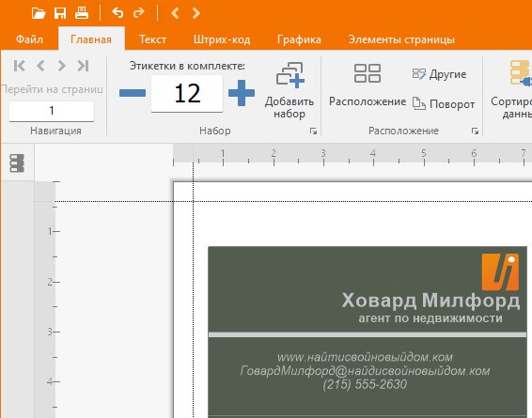Expand Расположение group dialog launcher

pos(475,132)
